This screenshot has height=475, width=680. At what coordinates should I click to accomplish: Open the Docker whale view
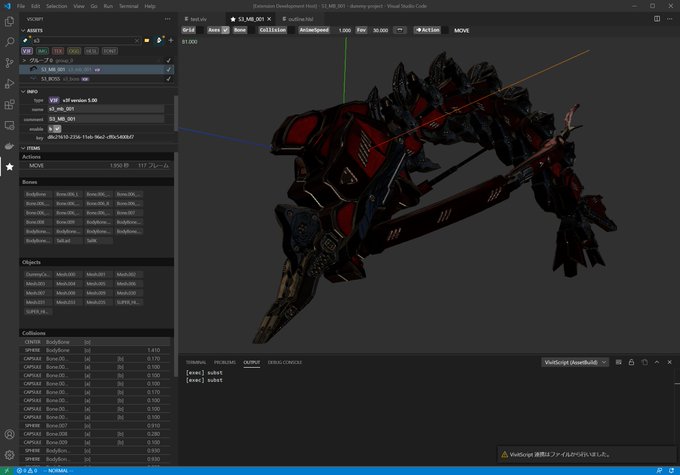coord(10,146)
